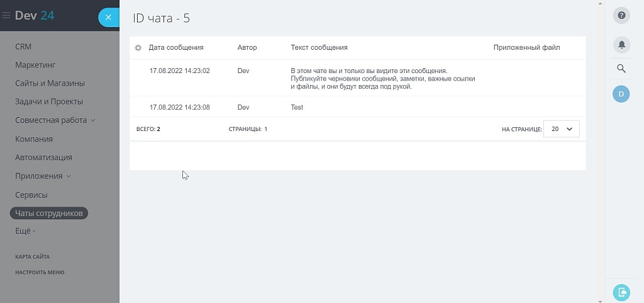
Task: Click the КАРТА САЙТА link
Action: pos(33,256)
